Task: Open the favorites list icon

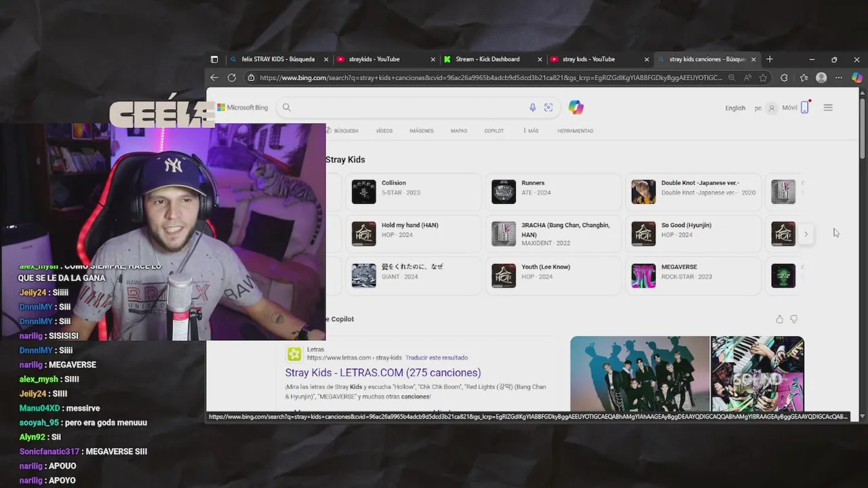Action: point(804,78)
